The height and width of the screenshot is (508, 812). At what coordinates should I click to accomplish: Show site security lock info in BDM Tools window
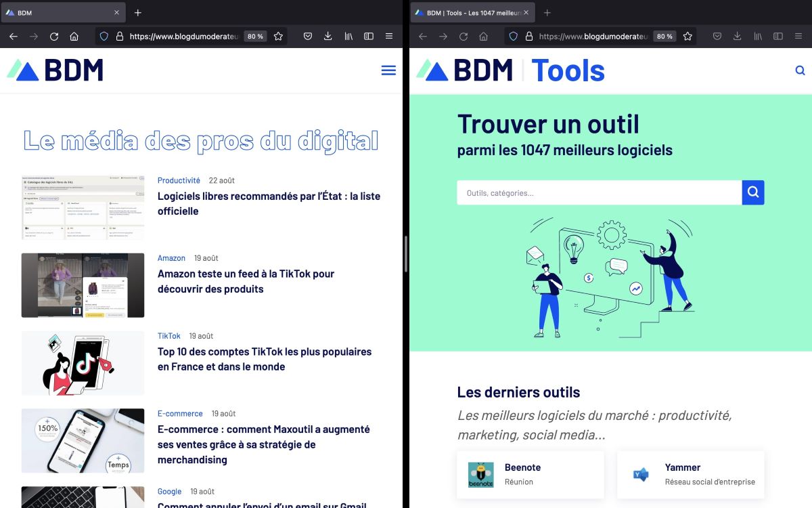(x=528, y=37)
